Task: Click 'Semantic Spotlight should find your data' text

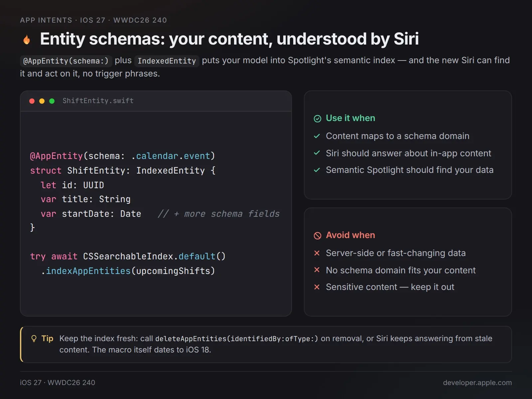Action: pos(410,170)
